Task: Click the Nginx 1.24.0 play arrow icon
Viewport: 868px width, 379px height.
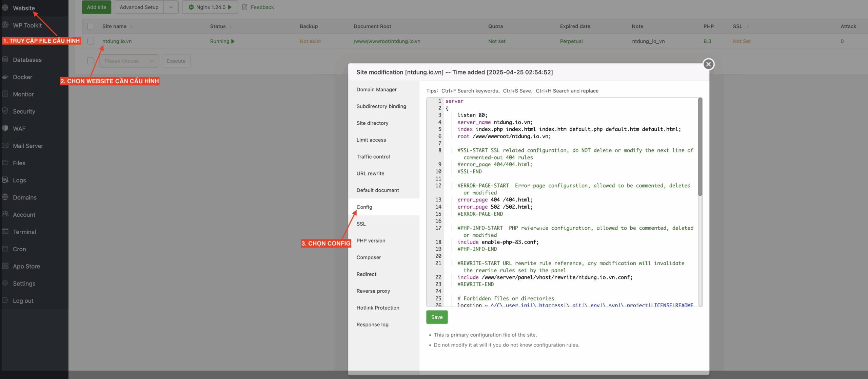Action: point(230,7)
